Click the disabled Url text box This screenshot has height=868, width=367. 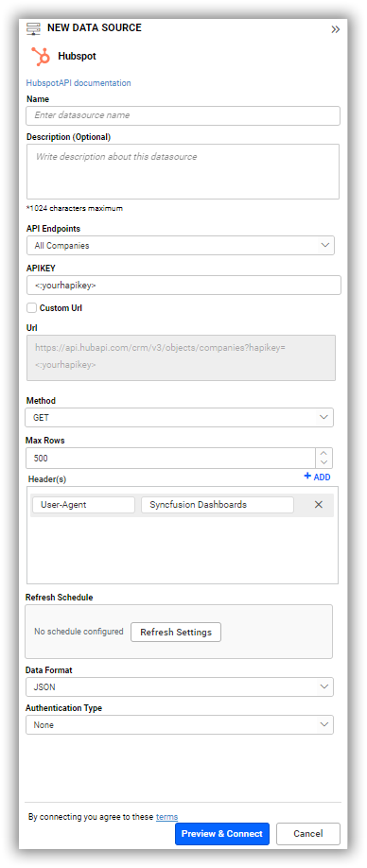181,357
